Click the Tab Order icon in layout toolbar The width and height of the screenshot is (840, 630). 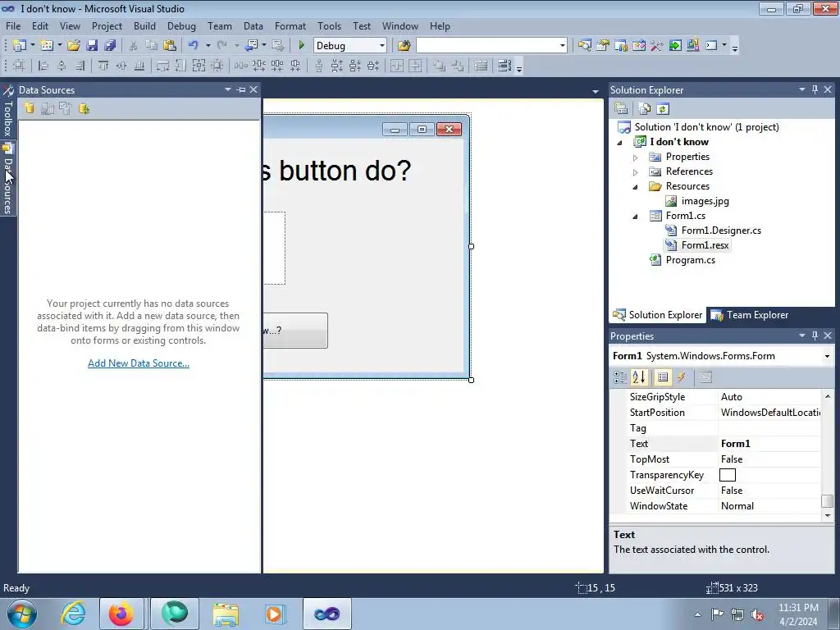click(x=504, y=66)
